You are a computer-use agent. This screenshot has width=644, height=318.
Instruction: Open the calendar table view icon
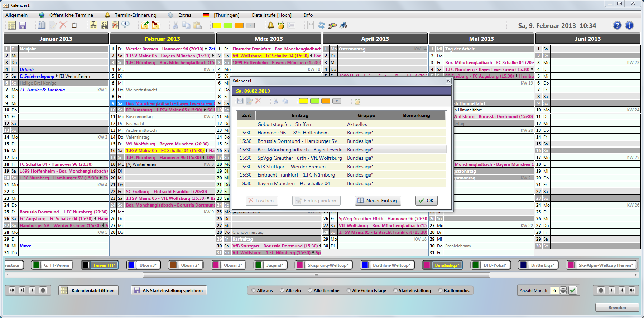[11, 25]
